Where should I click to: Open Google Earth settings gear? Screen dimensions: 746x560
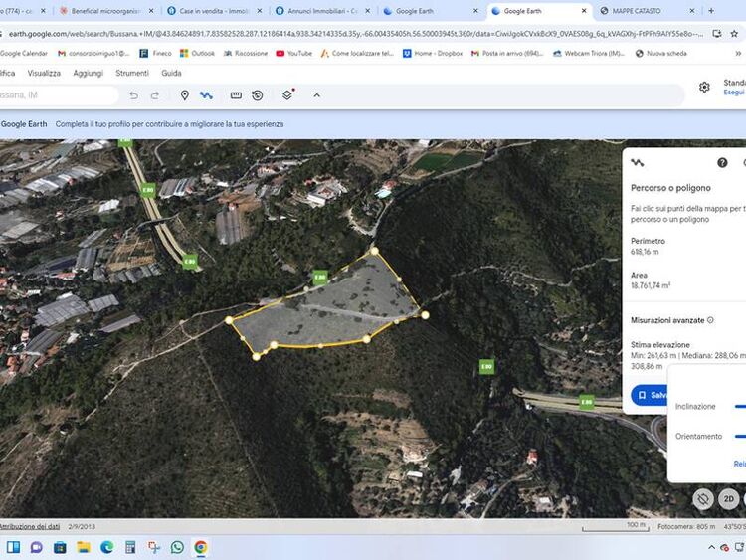pyautogui.click(x=704, y=87)
